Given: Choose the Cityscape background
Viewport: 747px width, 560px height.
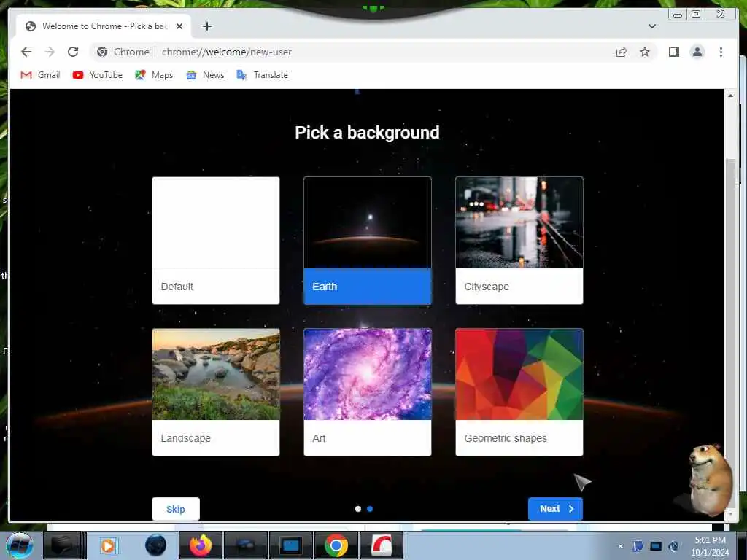Looking at the screenshot, I should [519, 241].
